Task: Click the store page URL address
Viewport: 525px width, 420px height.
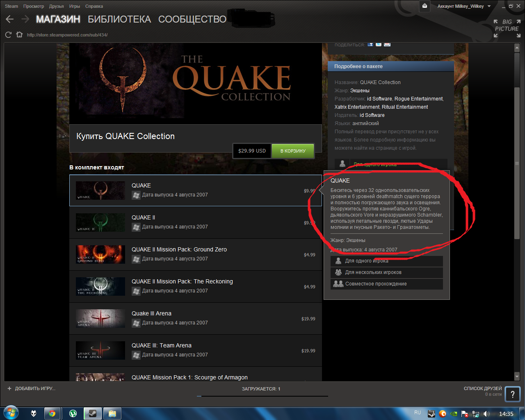Action: coord(67,35)
